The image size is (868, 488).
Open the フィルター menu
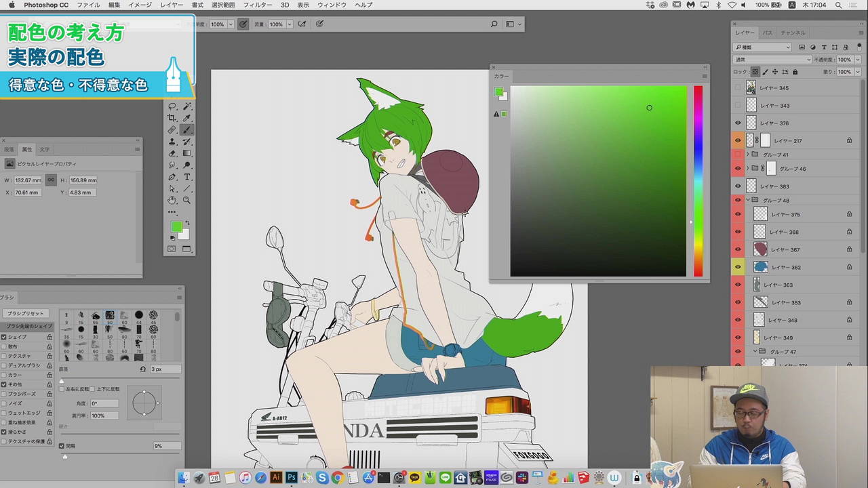tap(258, 5)
